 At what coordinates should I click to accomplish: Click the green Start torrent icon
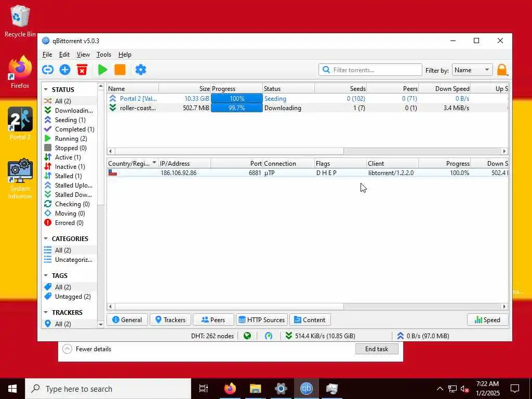click(102, 70)
